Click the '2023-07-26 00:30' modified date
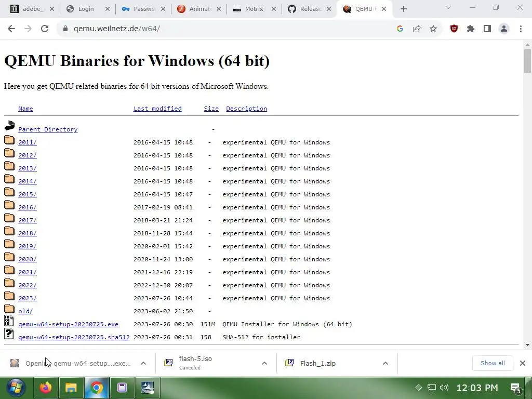Image resolution: width=532 pixels, height=399 pixels. [163, 324]
